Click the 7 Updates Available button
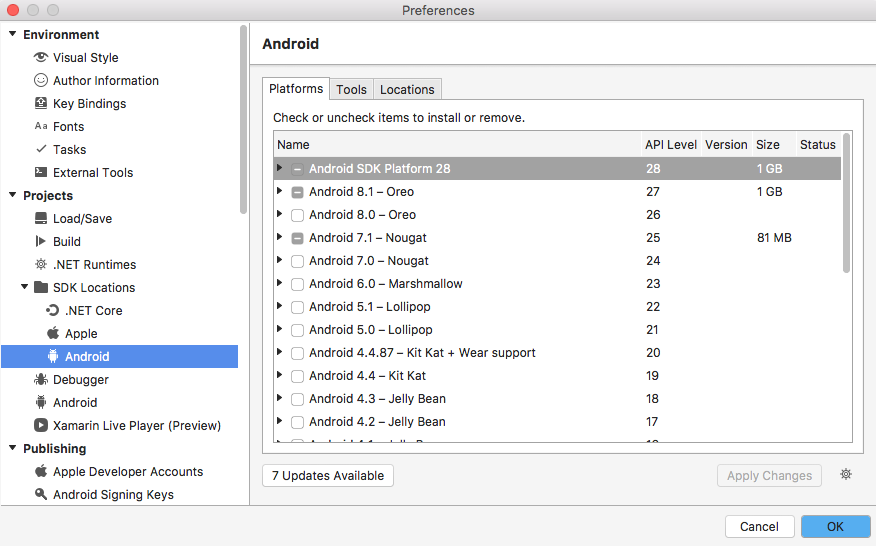 click(x=328, y=476)
